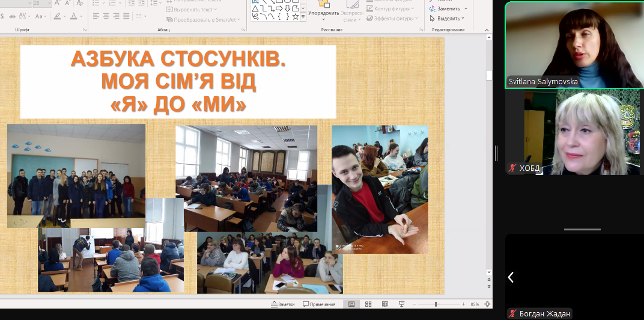This screenshot has height=320, width=644.
Task: Select the Богдан Жадан participant tile
Action: click(x=574, y=277)
